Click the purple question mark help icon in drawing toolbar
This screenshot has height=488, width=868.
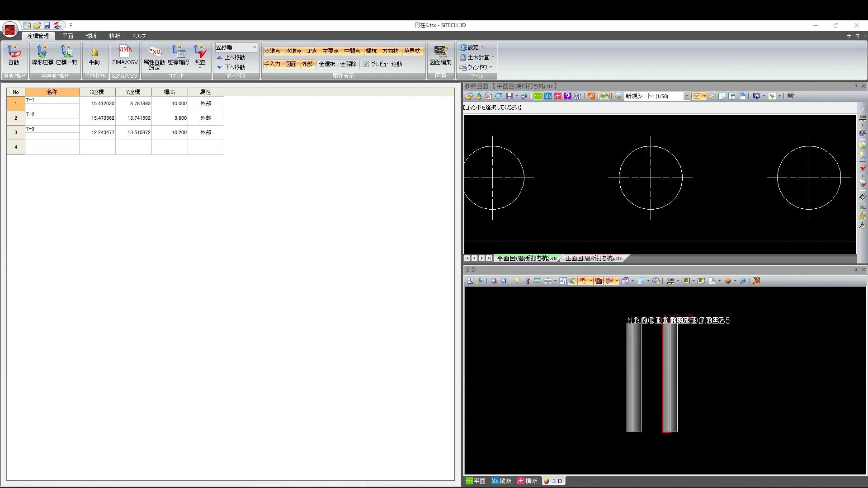568,96
